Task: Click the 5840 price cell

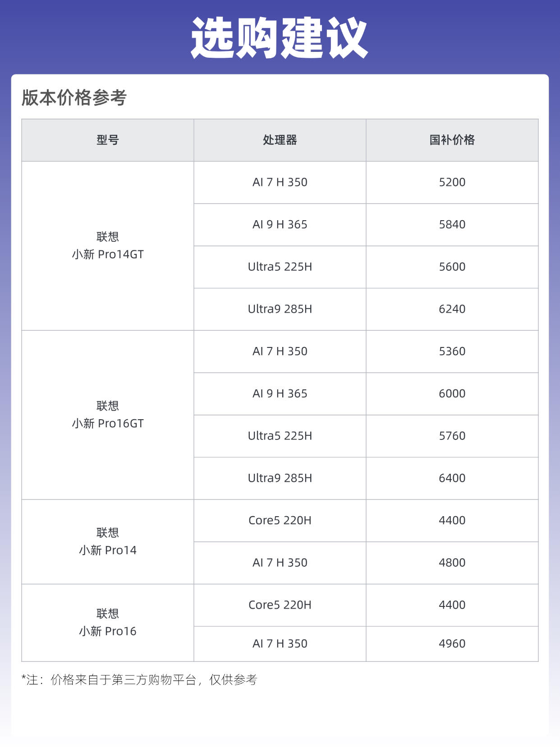Action: coord(452,225)
